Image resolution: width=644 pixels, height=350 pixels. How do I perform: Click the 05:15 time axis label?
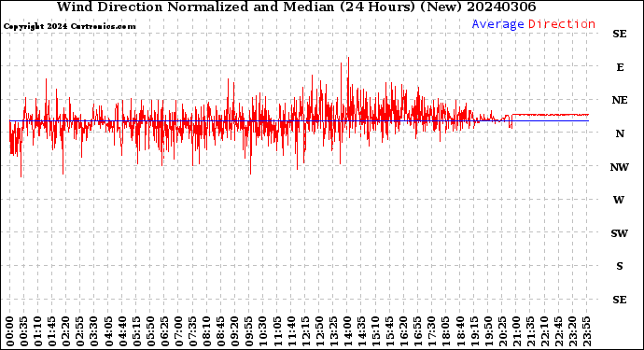coord(136,331)
